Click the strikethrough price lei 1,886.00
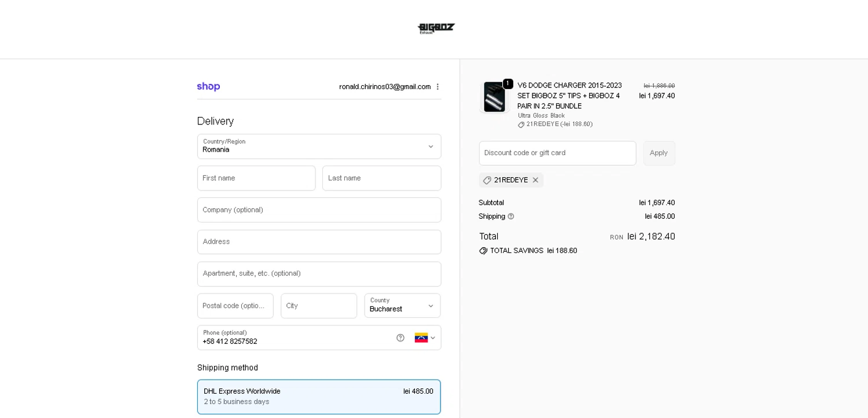The width and height of the screenshot is (868, 418). [x=659, y=86]
